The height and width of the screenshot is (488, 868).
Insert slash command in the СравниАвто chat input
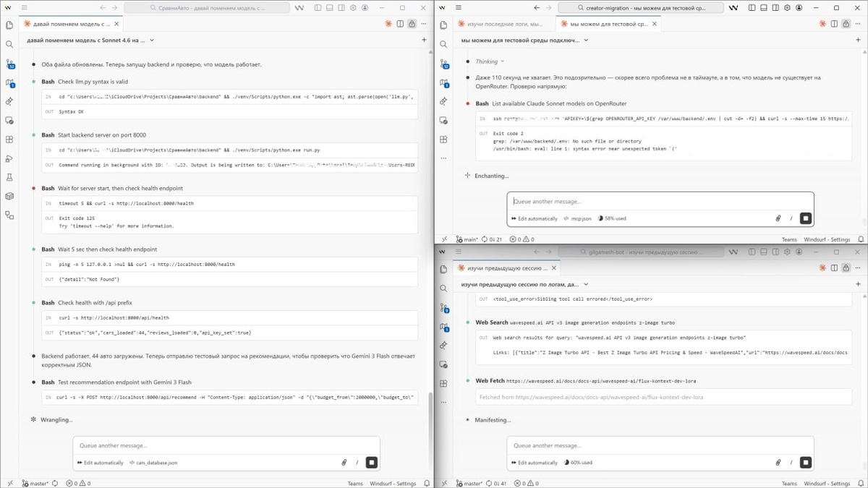(357, 462)
